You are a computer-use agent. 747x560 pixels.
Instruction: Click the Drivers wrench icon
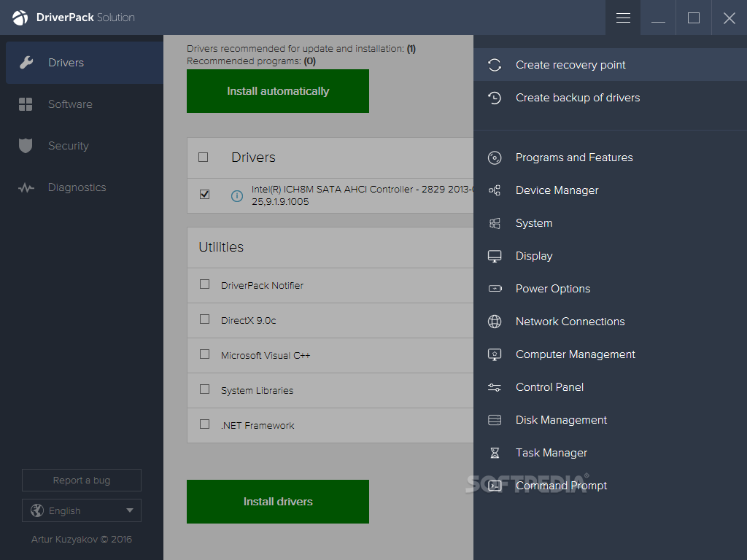26,63
